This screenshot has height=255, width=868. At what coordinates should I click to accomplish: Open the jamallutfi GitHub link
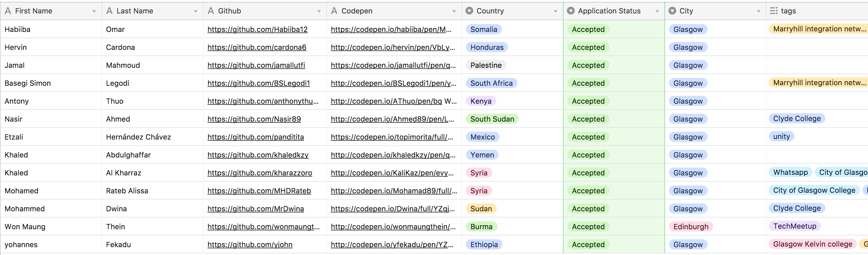coord(256,65)
